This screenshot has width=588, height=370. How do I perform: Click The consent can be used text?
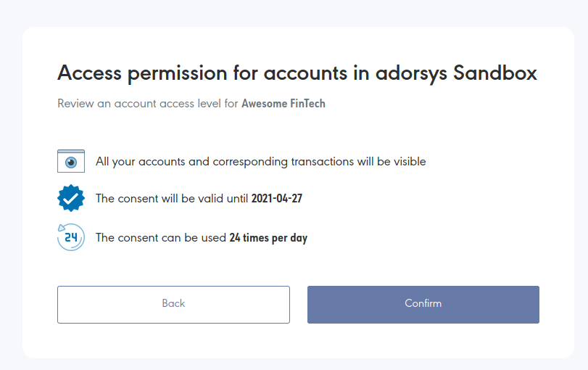pos(161,238)
